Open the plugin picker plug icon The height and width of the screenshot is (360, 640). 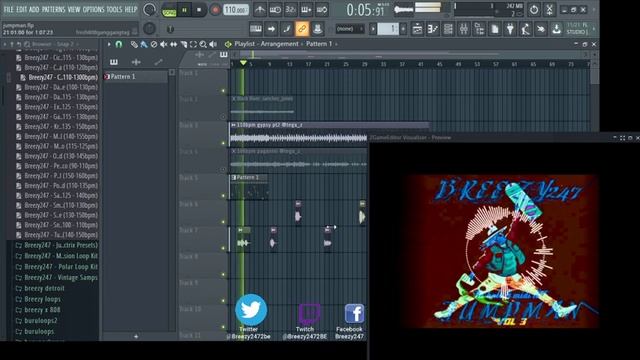(510, 29)
